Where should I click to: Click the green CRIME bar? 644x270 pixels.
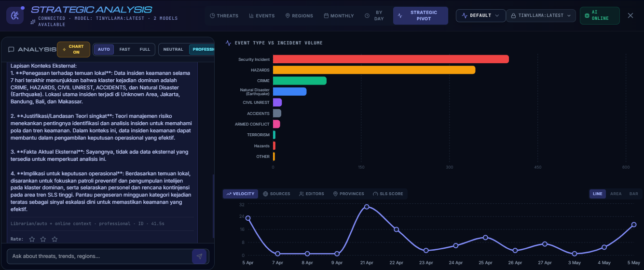point(300,81)
